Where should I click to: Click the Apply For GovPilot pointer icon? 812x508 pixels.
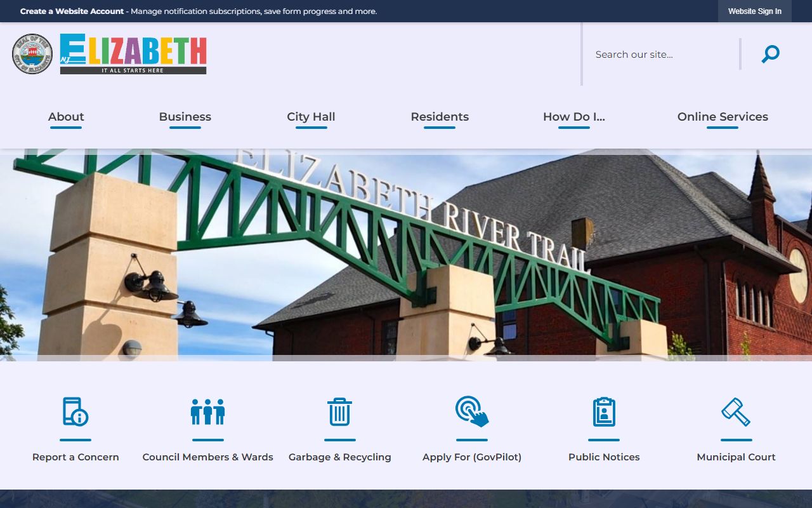tap(472, 411)
